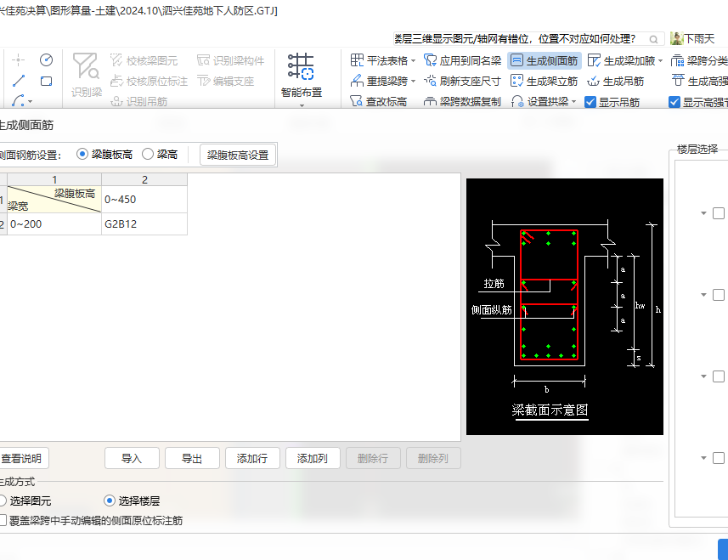Screen dimensions: 728x560
Task: Click 梁跨分类 tool
Action: coord(699,60)
